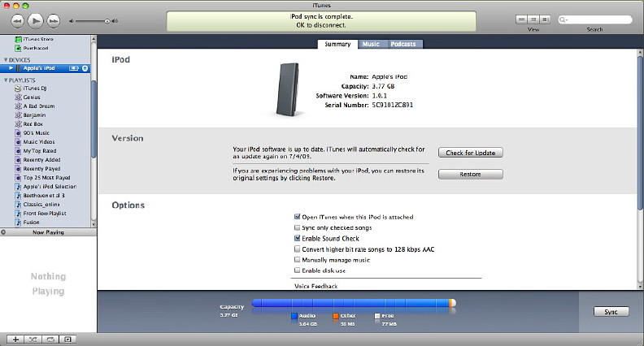Eject Apple's iPod
644x346 pixels.
[85, 68]
